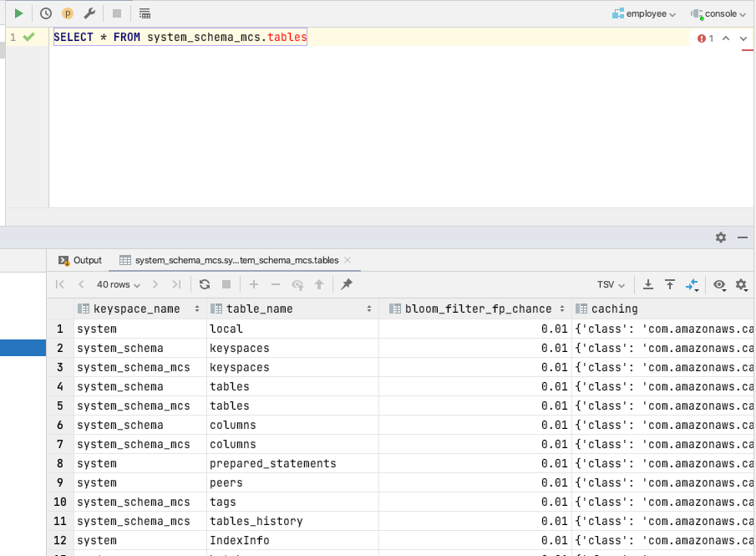Open the console session dropdown

click(x=718, y=14)
